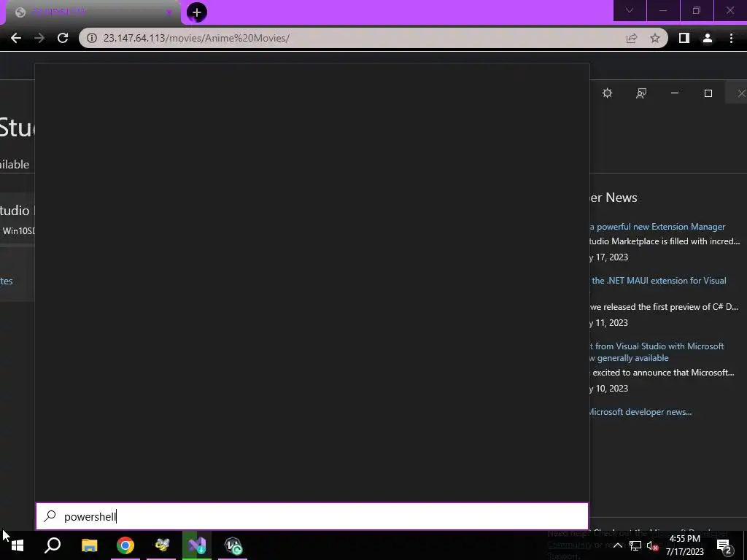747x560 pixels.
Task: Click the muted volume tray icon
Action: 652,545
